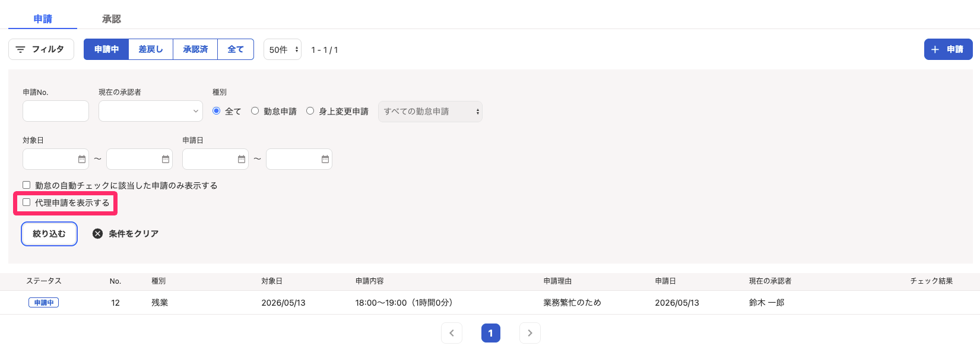Screen dimensions: 980x352
Task: Select the 勤怠申請 radio button
Action: [255, 111]
